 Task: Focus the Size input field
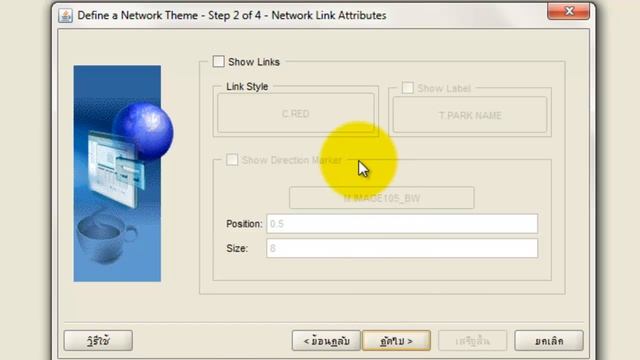click(402, 248)
